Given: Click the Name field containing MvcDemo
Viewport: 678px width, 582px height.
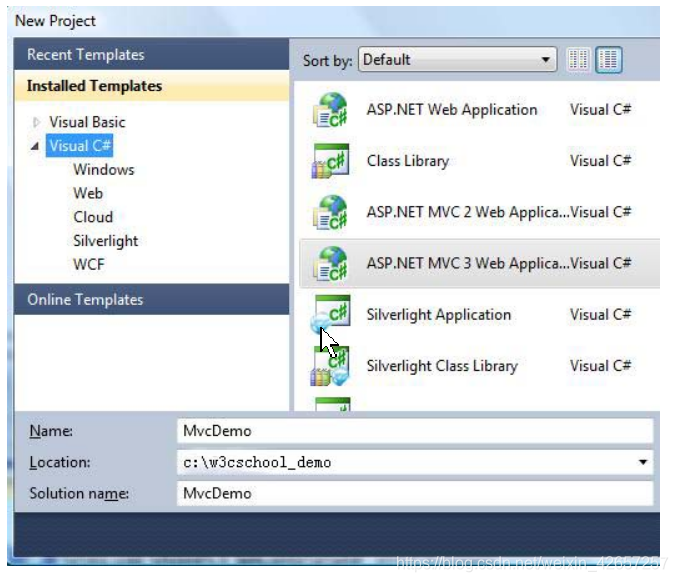Looking at the screenshot, I should 415,431.
